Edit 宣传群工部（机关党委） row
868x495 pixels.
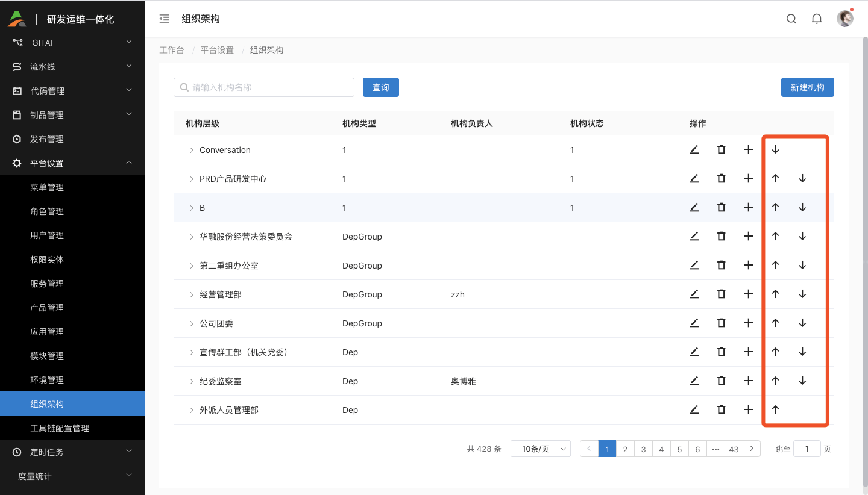[x=694, y=352]
